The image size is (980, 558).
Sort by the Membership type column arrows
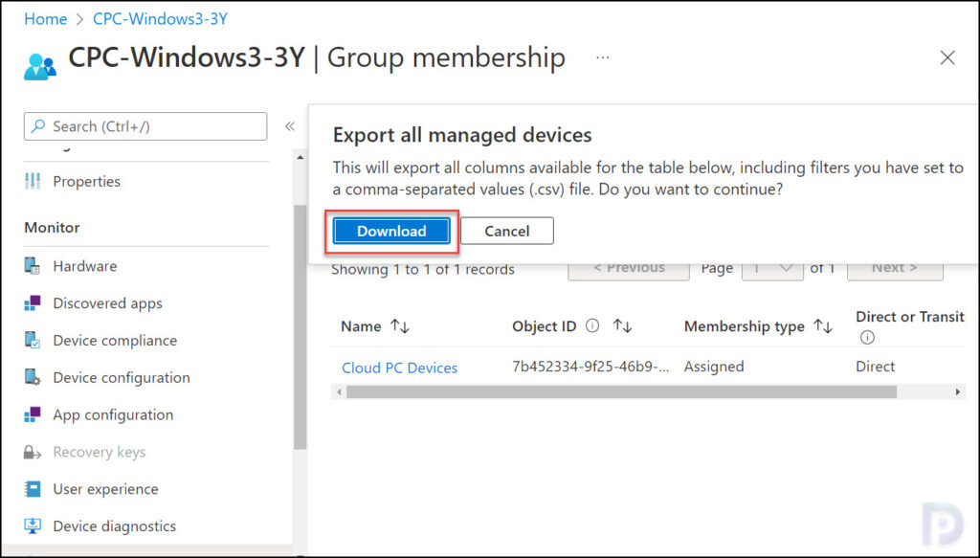(823, 326)
